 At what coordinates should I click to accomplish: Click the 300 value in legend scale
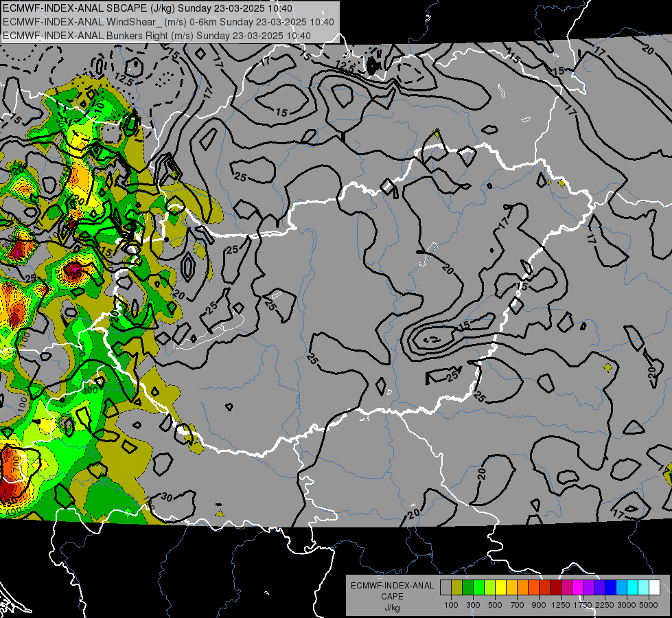[473, 605]
